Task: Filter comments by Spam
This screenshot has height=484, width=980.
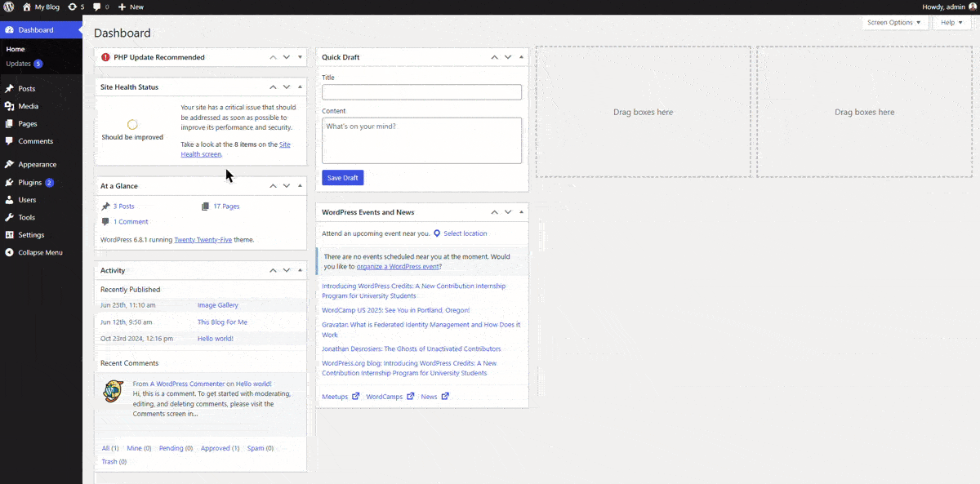Action: click(x=261, y=448)
